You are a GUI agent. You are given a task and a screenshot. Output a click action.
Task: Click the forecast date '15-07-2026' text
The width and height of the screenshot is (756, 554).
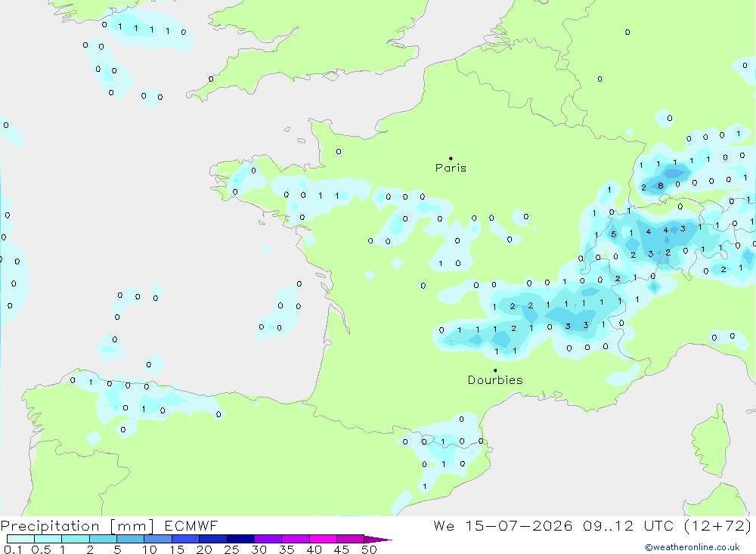pos(519,525)
